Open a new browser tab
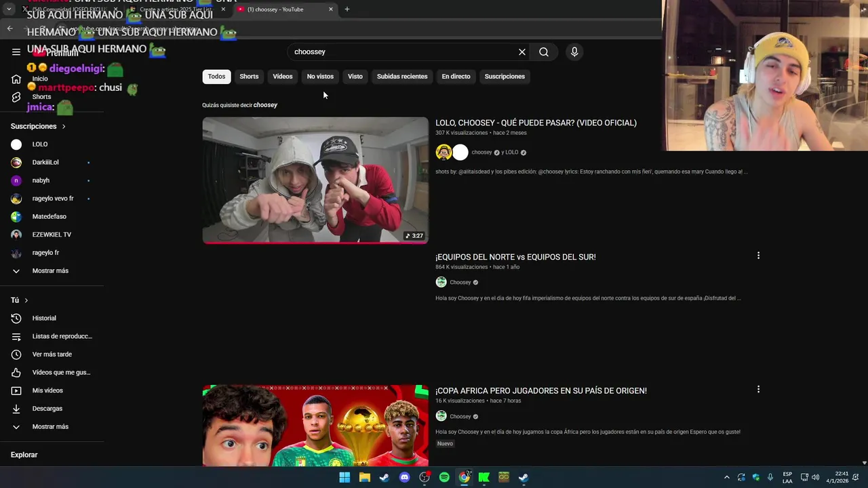868x488 pixels. (347, 9)
